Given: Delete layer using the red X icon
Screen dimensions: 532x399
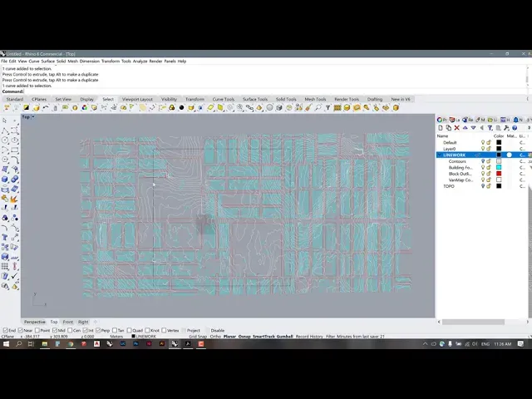Looking at the screenshot, I should click(456, 127).
